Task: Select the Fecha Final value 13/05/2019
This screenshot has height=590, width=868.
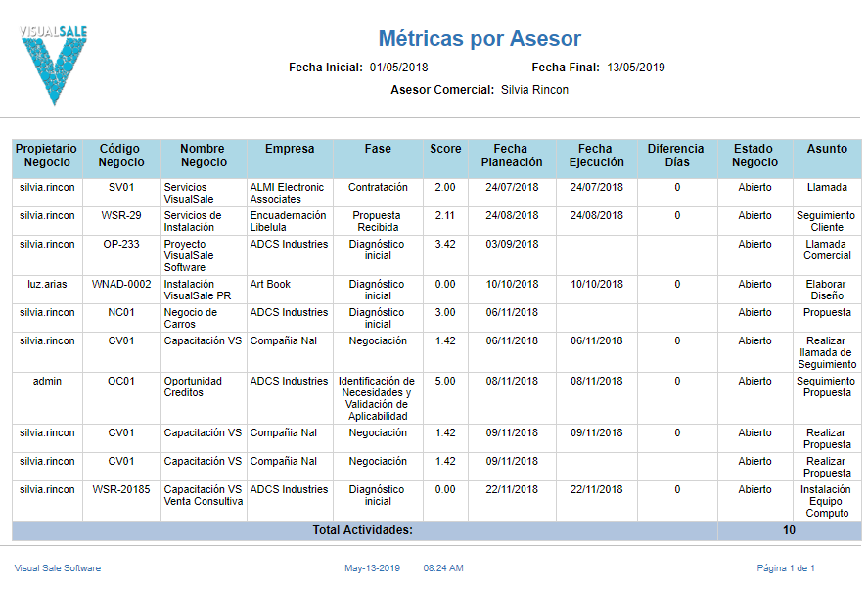Action: click(635, 68)
